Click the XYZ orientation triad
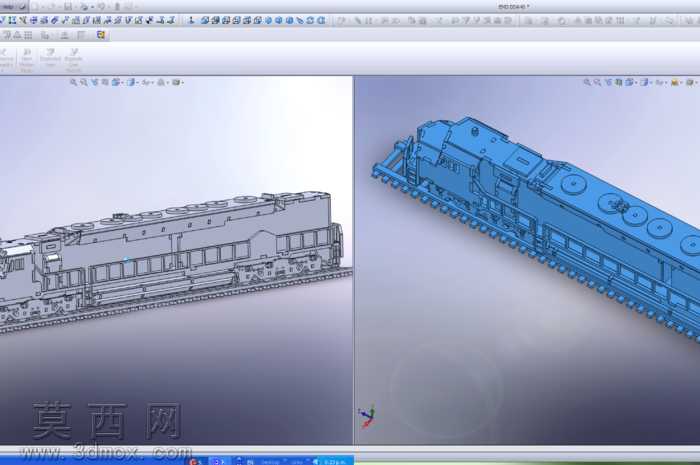The height and width of the screenshot is (465, 700). tap(367, 417)
